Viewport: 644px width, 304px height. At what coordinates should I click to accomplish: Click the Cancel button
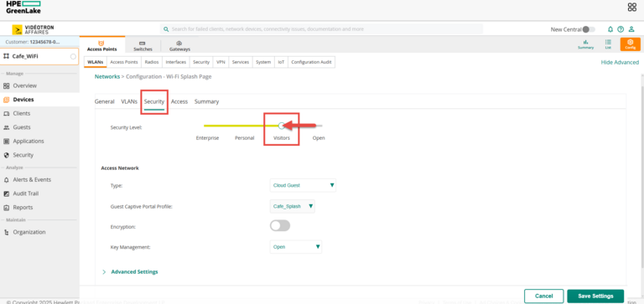[543, 296]
